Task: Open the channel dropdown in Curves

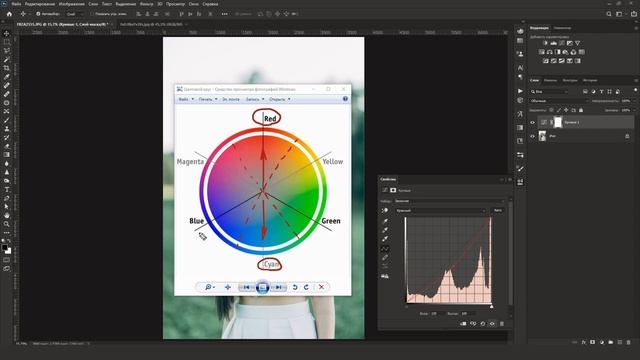Action: click(440, 211)
